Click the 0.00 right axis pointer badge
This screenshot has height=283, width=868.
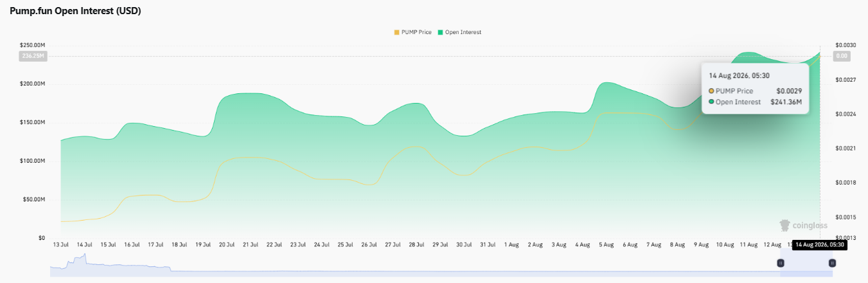point(842,56)
